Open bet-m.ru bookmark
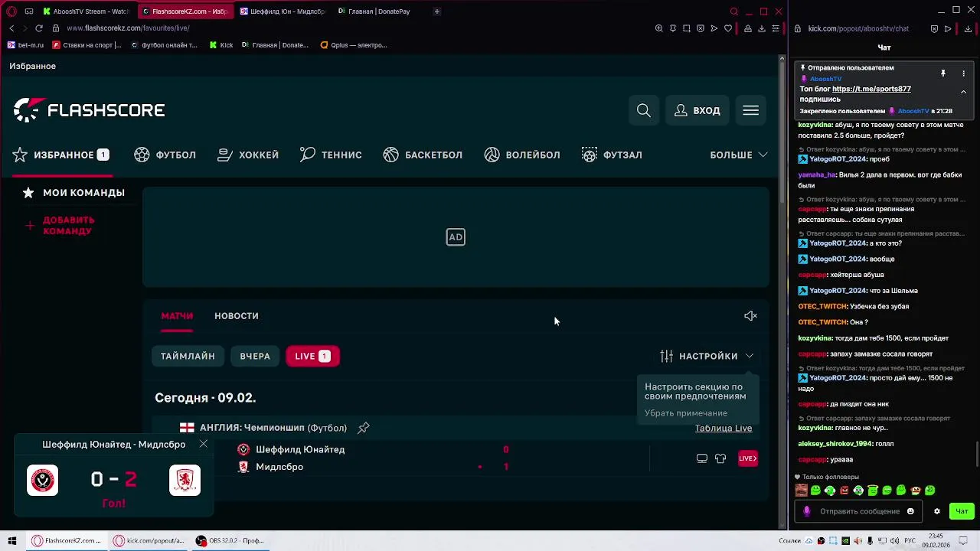Screen dimensions: 980x551 [25, 45]
